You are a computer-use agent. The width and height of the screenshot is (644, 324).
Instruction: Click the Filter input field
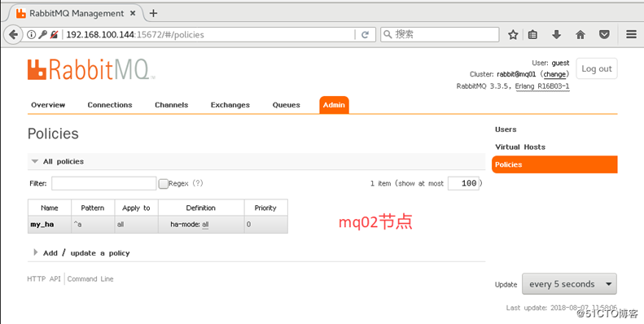click(x=104, y=183)
